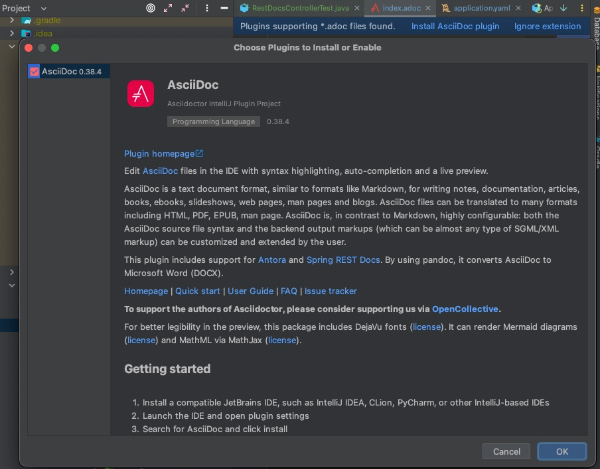Click Cancel in the plugins dialog

point(506,452)
